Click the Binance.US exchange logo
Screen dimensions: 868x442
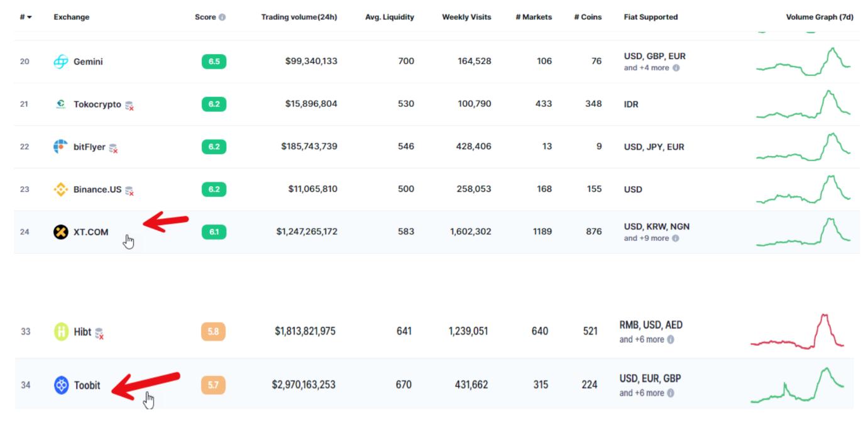pyautogui.click(x=60, y=189)
